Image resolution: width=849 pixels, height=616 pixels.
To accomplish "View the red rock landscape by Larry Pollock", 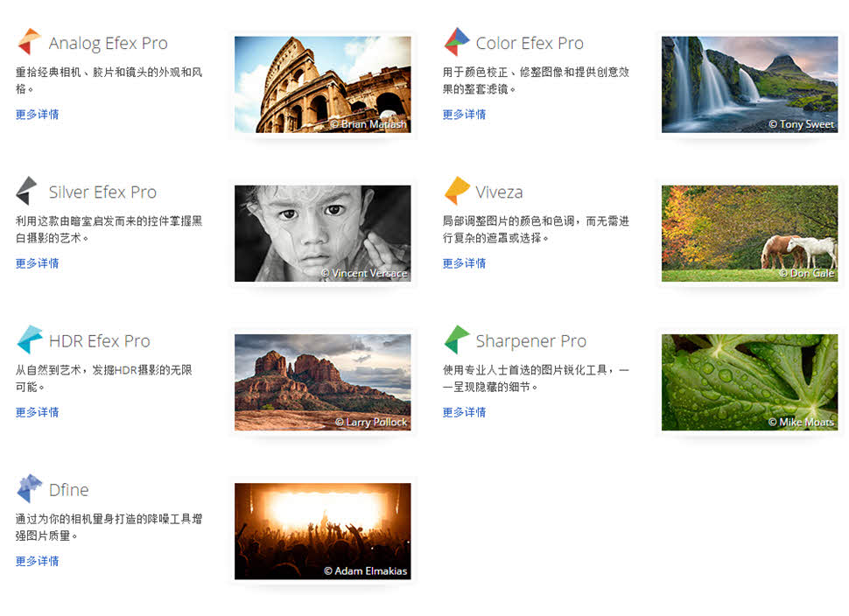I will tap(323, 382).
